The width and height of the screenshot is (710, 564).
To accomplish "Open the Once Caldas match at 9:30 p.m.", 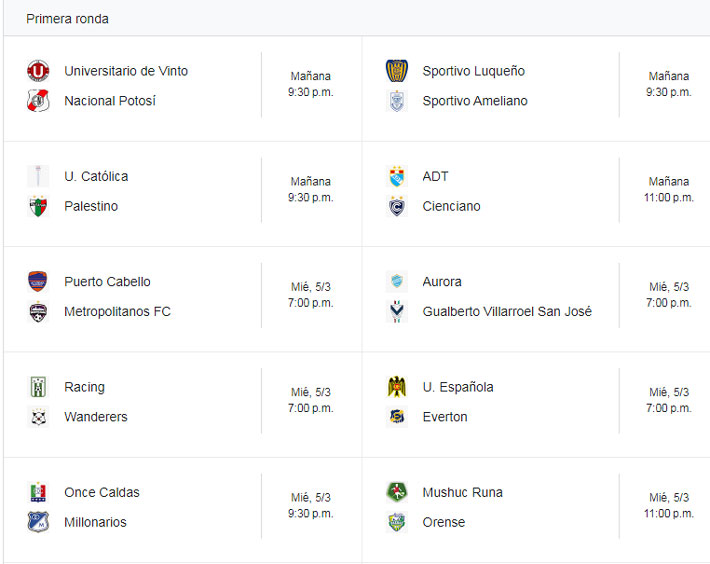I will 311,505.
